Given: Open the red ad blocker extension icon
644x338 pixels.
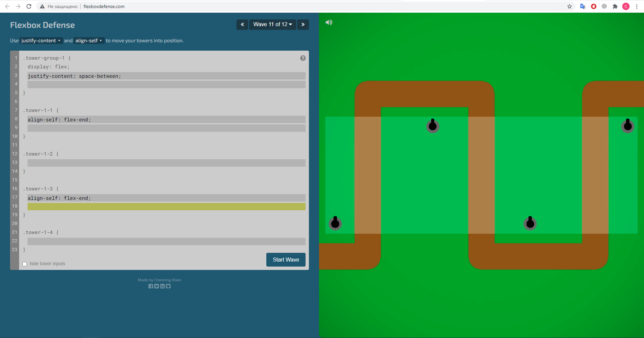Looking at the screenshot, I should [x=594, y=6].
